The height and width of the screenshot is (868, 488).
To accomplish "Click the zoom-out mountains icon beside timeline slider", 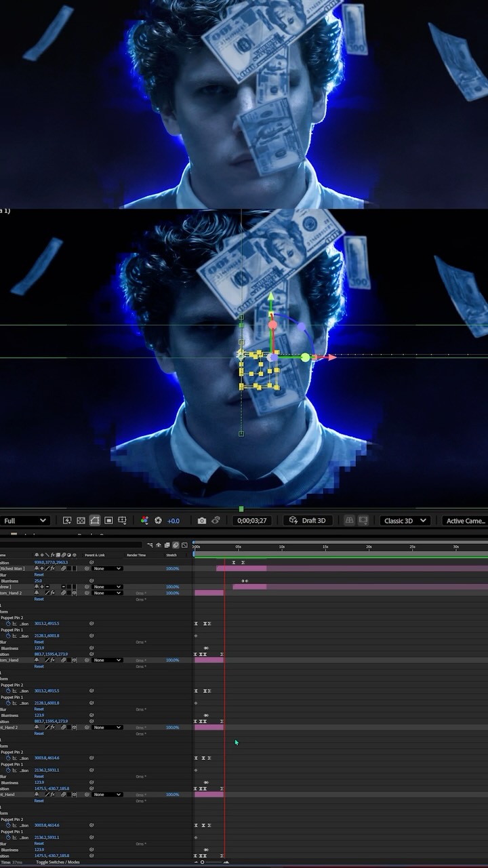I will 196,862.
